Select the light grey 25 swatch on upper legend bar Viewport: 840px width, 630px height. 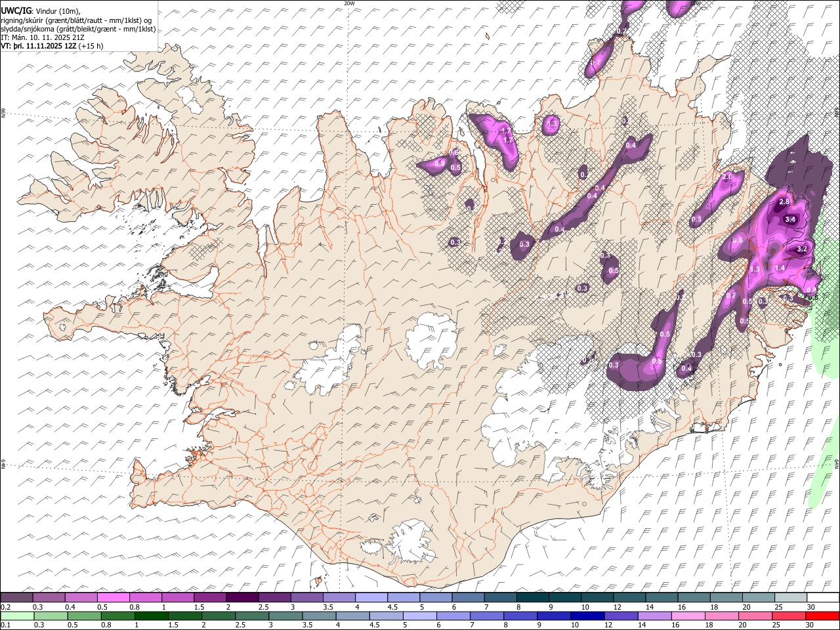[x=791, y=598]
